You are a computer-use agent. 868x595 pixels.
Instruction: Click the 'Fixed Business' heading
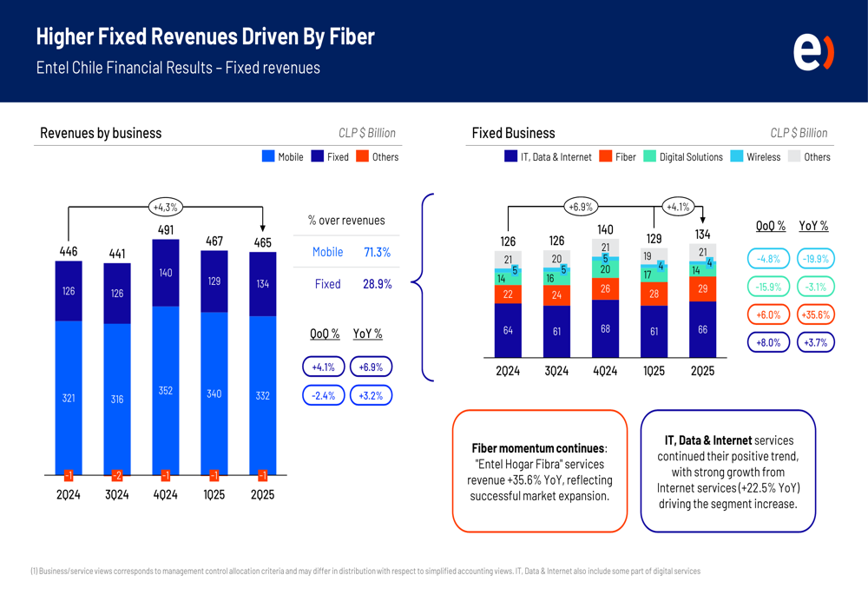513,133
